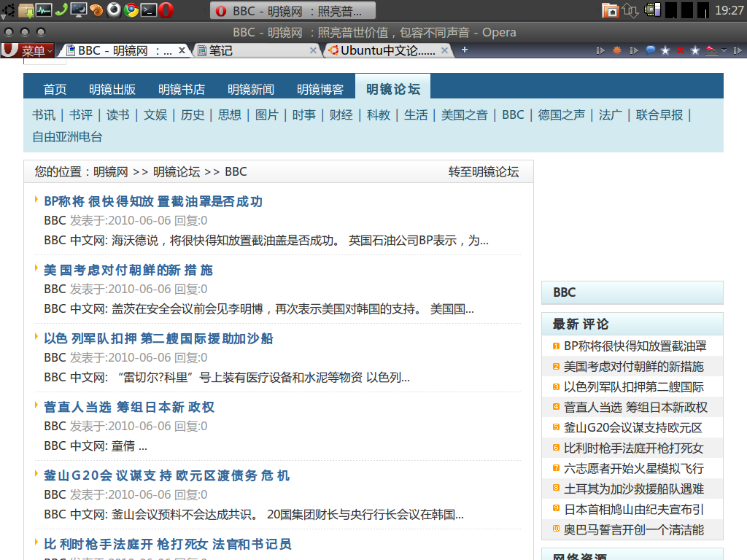
Task: Open article 釜山G20会议谋支持欧元区渡债务危机
Action: coord(167,475)
